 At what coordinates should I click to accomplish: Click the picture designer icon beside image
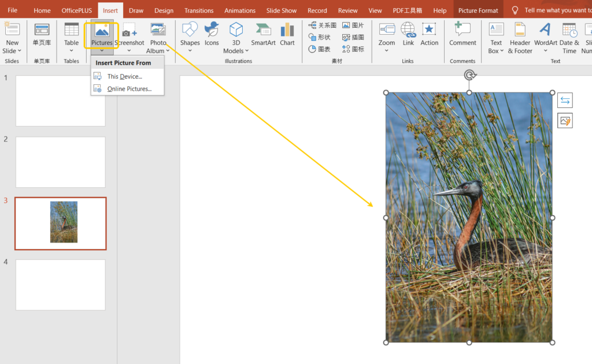coord(565,121)
